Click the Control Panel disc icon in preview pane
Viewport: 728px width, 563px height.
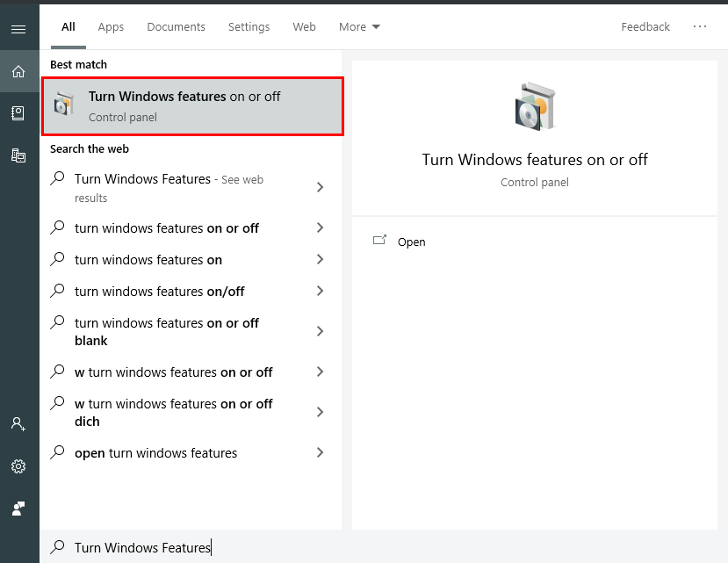point(534,105)
